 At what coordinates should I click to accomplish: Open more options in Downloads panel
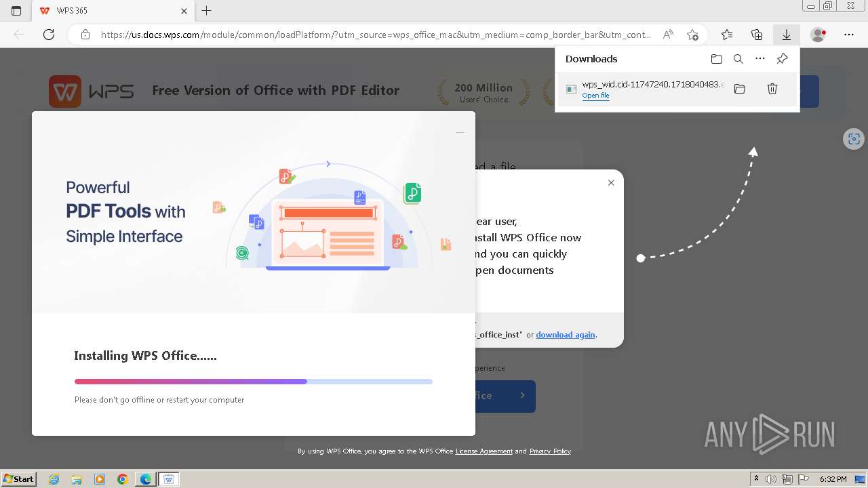pos(760,59)
